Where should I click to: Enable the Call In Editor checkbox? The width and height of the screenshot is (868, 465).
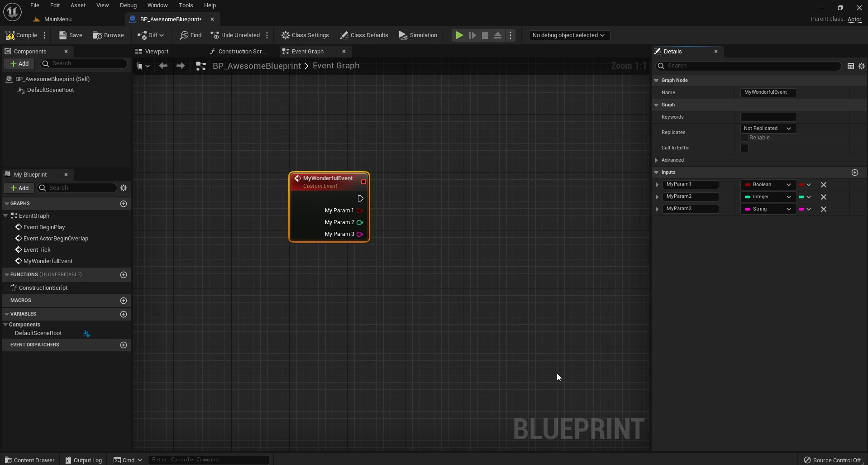click(x=744, y=148)
